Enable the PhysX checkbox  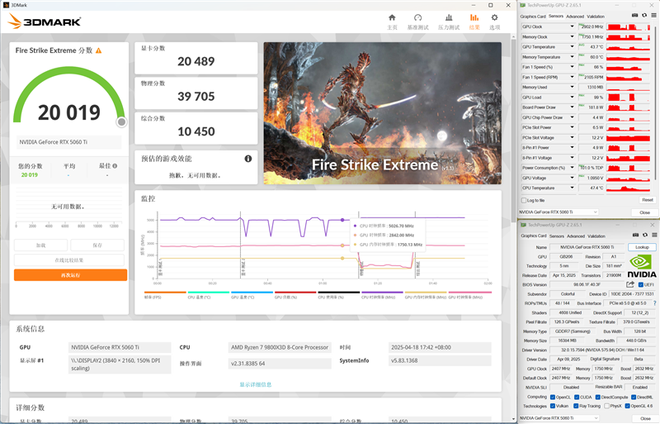[x=607, y=406]
